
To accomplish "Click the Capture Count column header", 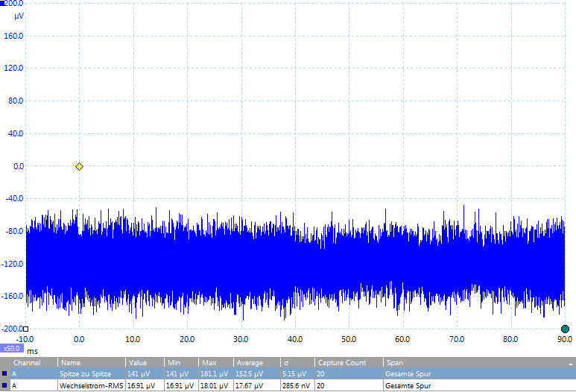I will point(349,363).
